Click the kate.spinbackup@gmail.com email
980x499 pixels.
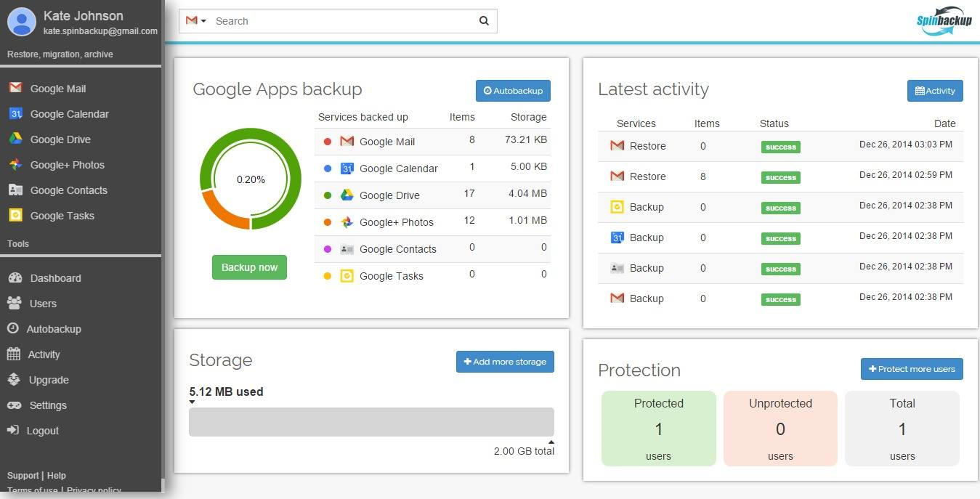pyautogui.click(x=100, y=31)
